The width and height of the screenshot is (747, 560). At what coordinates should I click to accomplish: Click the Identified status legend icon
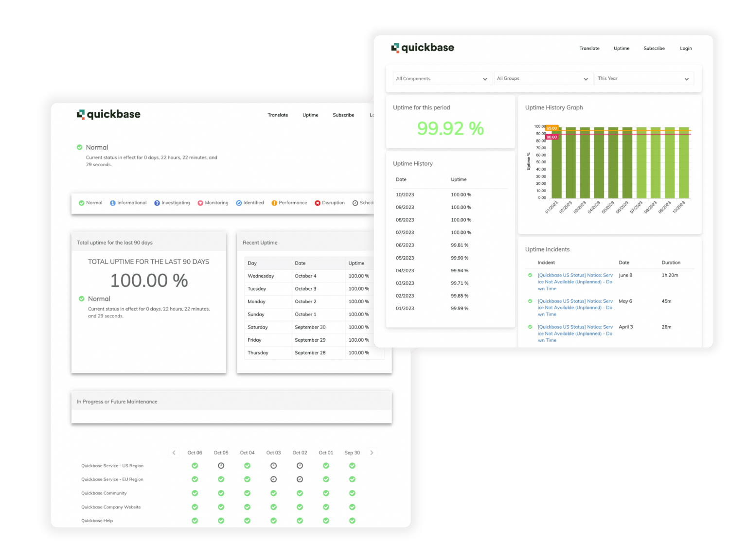[238, 203]
